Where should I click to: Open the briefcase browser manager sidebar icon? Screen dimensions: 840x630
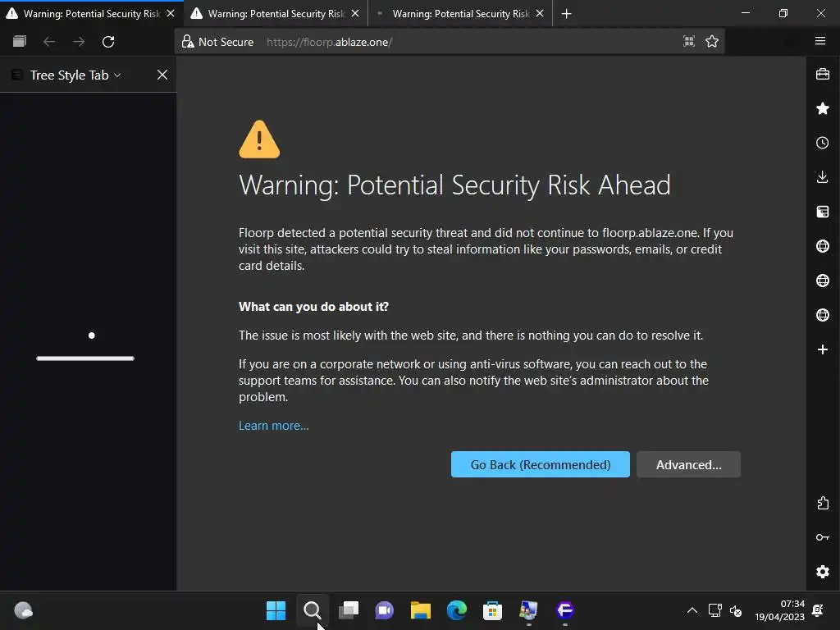coord(822,74)
